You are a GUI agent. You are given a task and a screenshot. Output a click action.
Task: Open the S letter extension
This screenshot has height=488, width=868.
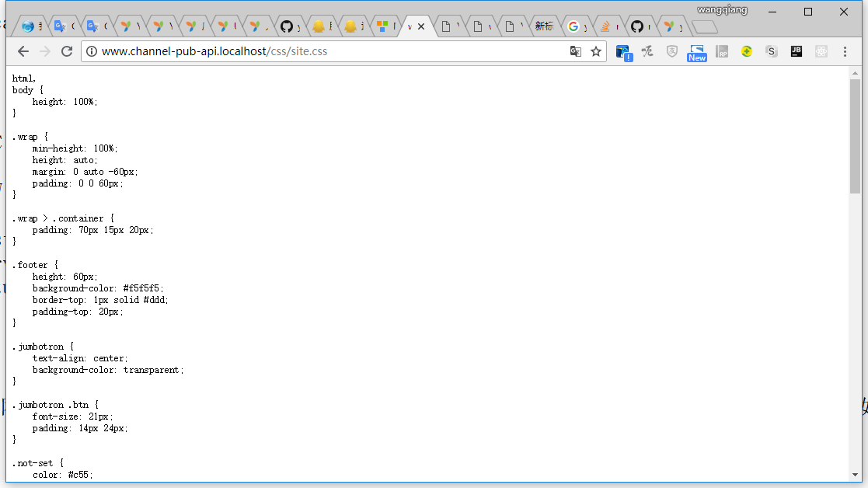[772, 51]
